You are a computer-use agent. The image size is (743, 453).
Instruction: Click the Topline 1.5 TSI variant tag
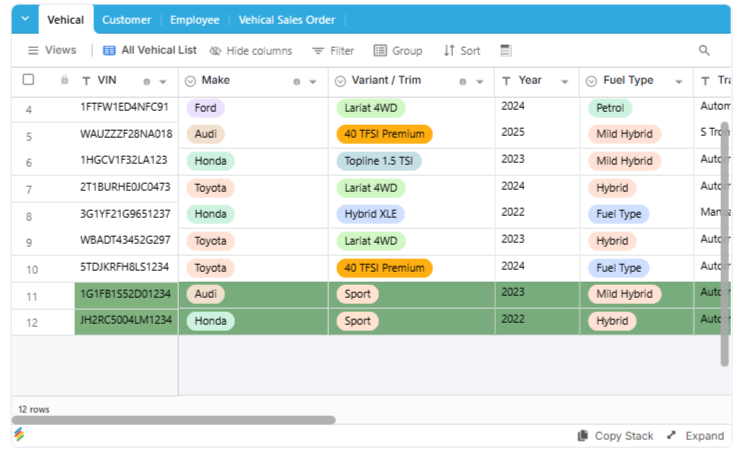click(379, 161)
